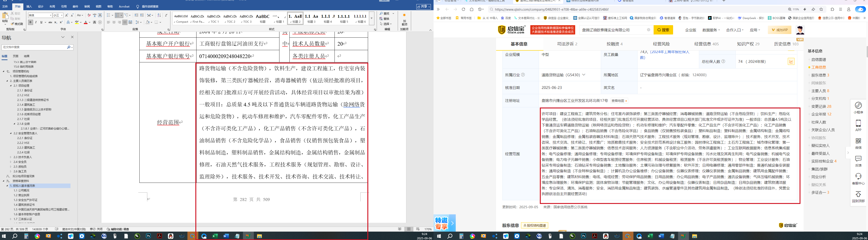
Task: Switch to the 司法涉诉 tab on Qixin
Action: click(x=567, y=44)
